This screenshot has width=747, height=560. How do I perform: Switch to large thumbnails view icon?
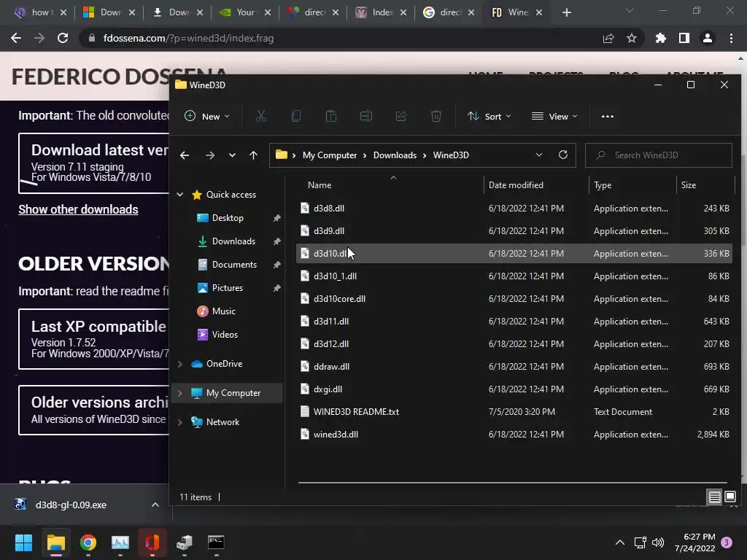click(x=729, y=497)
